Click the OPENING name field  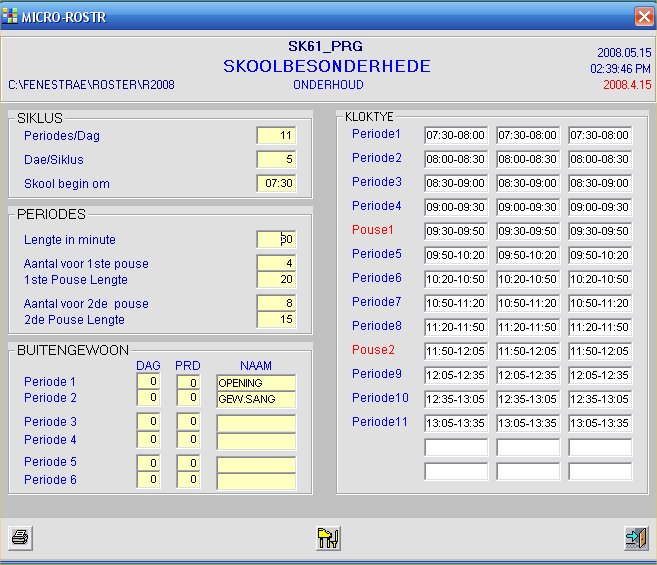tap(256, 383)
